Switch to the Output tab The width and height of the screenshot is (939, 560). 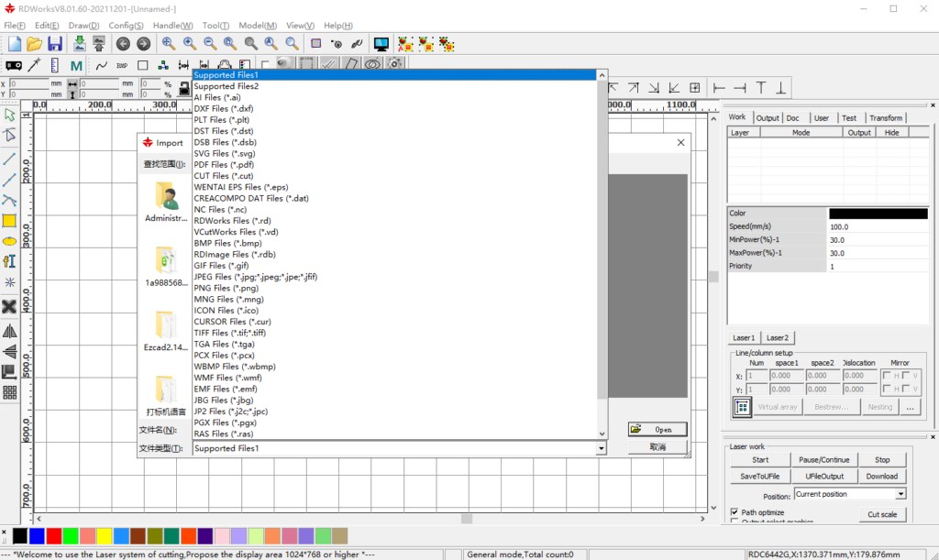tap(768, 118)
